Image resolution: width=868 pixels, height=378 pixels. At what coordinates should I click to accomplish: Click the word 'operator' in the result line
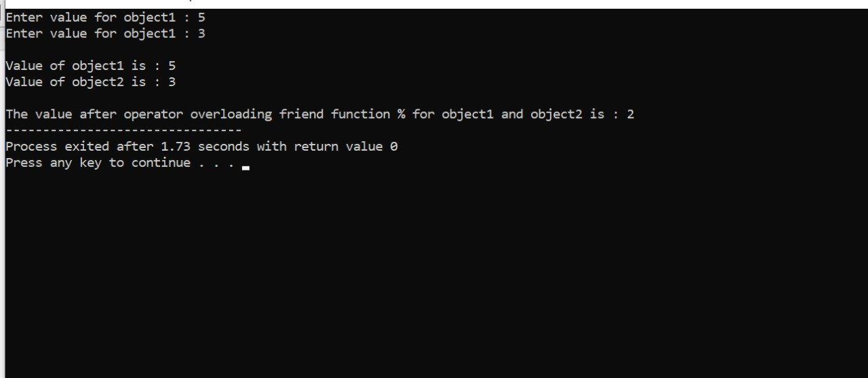(153, 114)
